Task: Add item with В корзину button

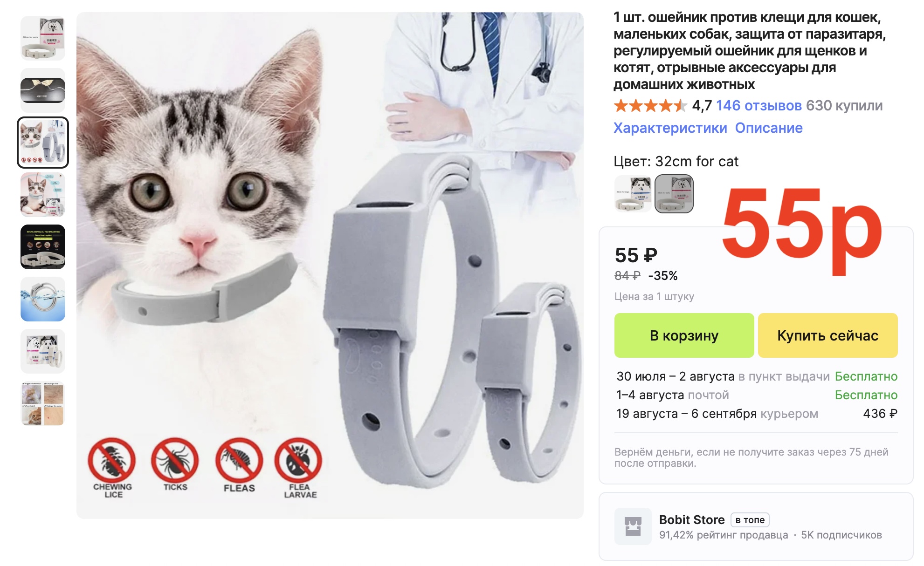Action: [x=684, y=335]
